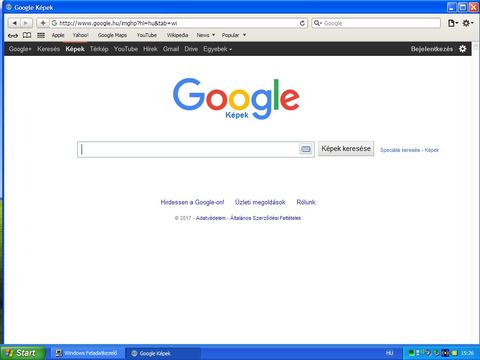The width and height of the screenshot is (480, 360).
Task: Click the Hirdessen a Google-on! link
Action: click(x=192, y=202)
